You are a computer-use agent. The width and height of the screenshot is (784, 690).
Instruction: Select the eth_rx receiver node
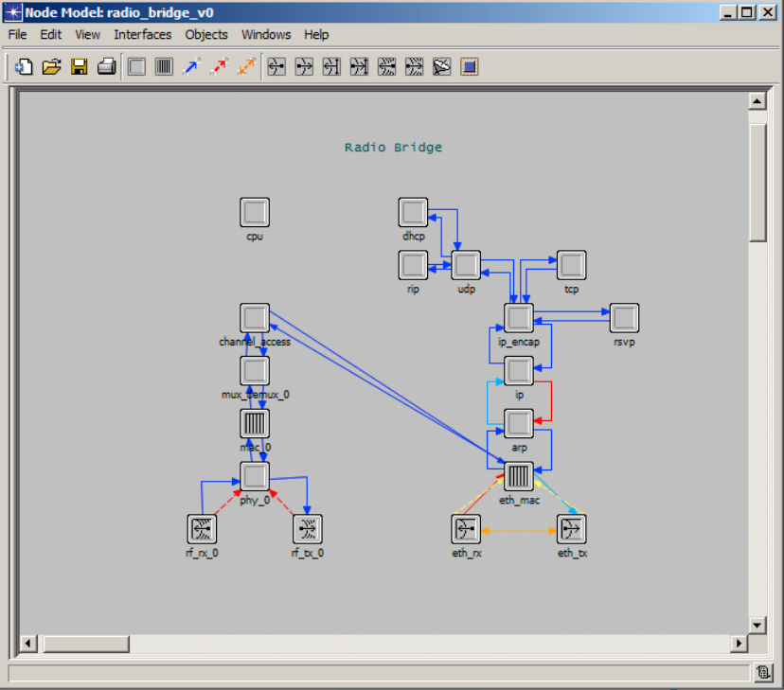pos(466,529)
